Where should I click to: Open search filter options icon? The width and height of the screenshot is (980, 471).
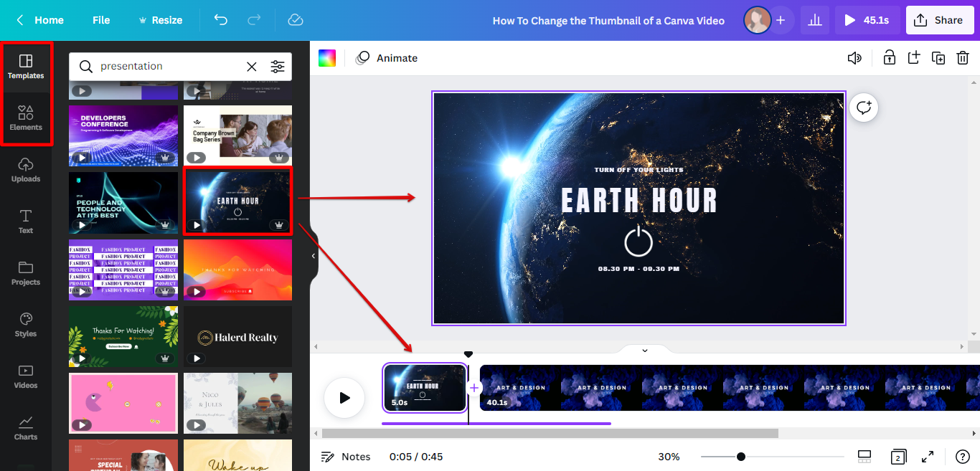[x=277, y=67]
